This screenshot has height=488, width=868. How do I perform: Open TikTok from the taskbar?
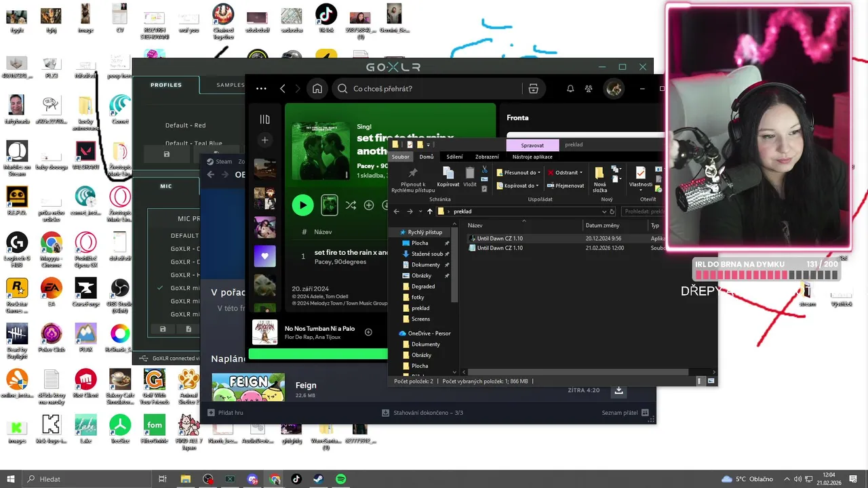[x=296, y=479]
